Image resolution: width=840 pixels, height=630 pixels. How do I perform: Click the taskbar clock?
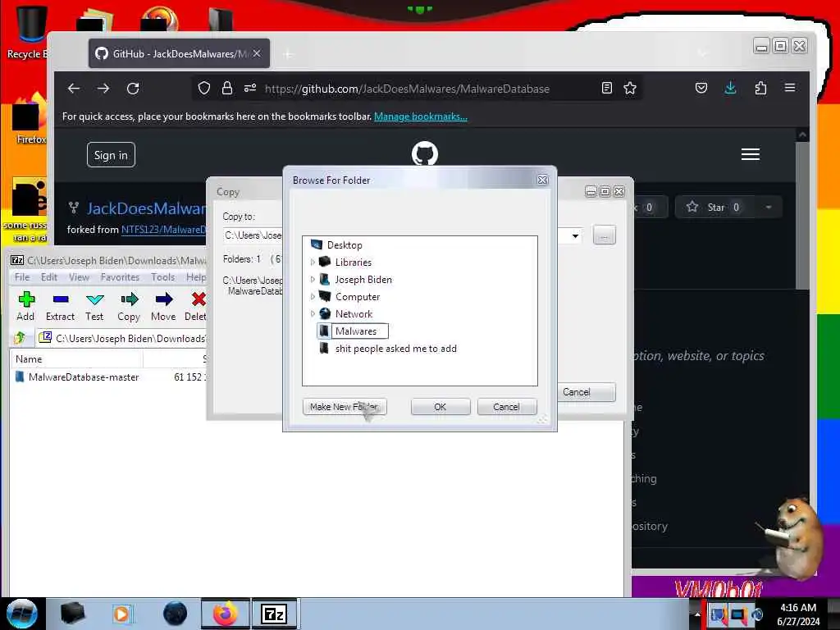[798, 614]
